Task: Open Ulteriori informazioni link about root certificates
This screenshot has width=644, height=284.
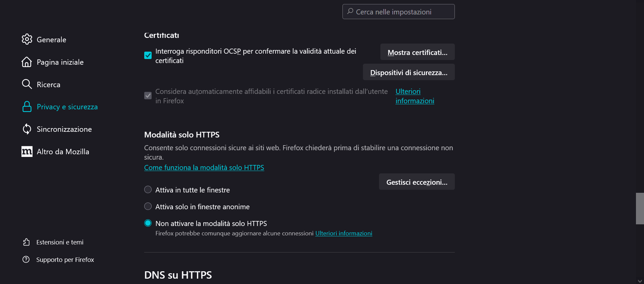Action: 415,96
